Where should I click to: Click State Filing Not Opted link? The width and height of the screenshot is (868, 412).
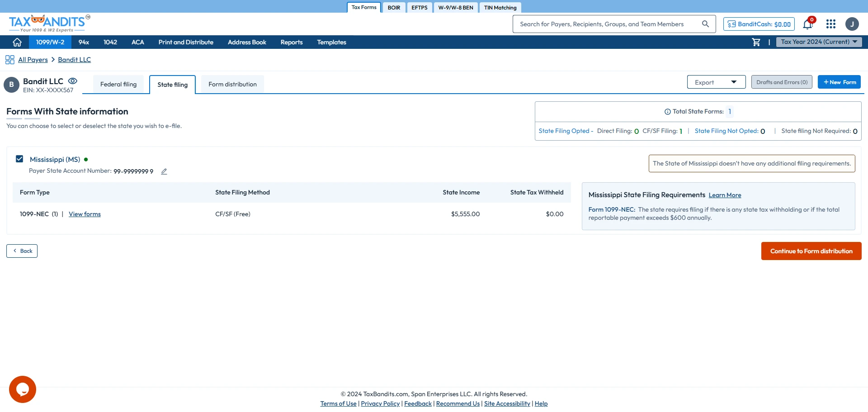[726, 131]
